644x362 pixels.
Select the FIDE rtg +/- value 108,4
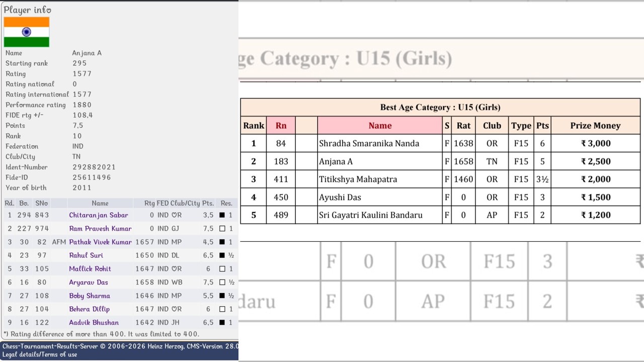[83, 115]
